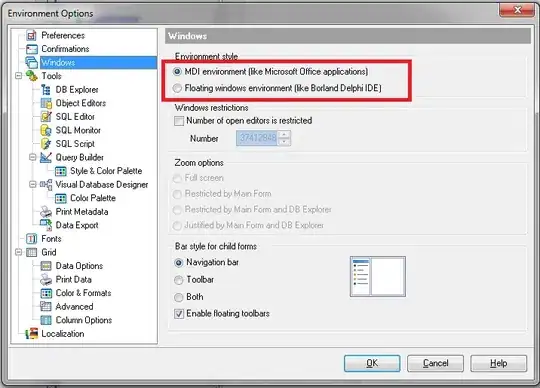Select Restricted by Main Form option
This screenshot has height=388, width=540.
[x=177, y=194]
